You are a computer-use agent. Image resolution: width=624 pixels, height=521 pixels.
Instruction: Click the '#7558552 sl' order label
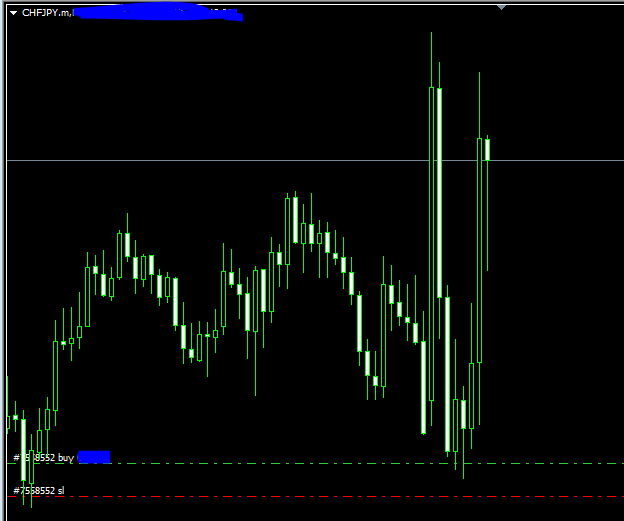pyautogui.click(x=39, y=490)
